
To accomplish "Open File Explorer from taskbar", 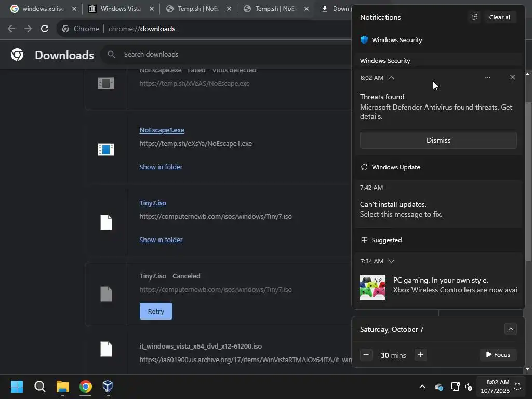I will [x=63, y=387].
